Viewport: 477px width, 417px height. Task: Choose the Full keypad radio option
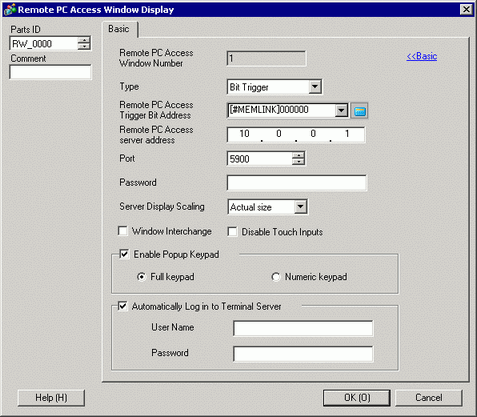coord(141,277)
